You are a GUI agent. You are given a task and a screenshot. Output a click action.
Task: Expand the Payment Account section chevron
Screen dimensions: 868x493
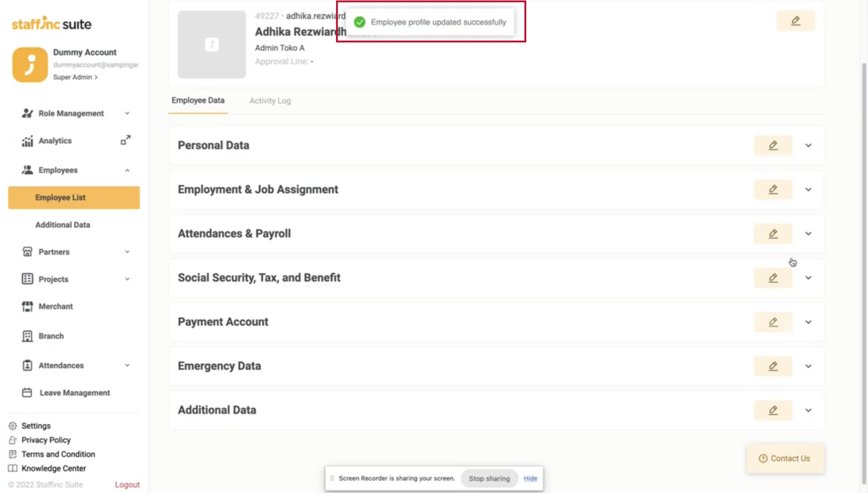(808, 322)
